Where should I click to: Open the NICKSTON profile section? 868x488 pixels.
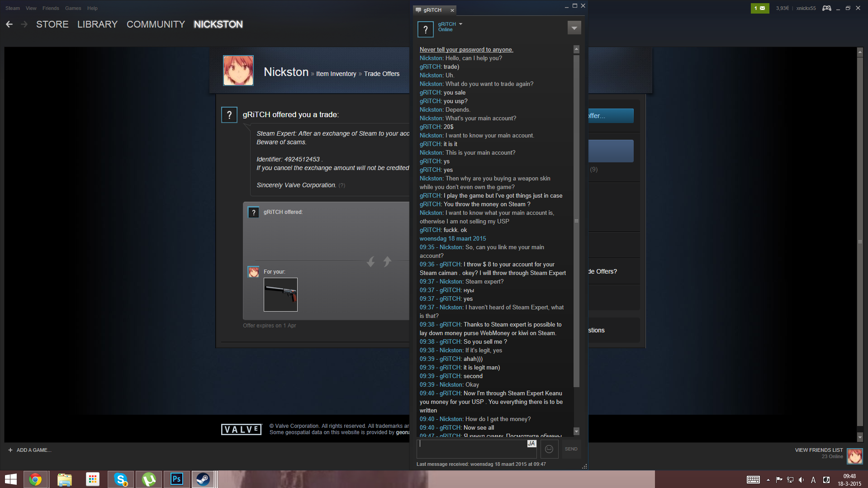(x=218, y=24)
